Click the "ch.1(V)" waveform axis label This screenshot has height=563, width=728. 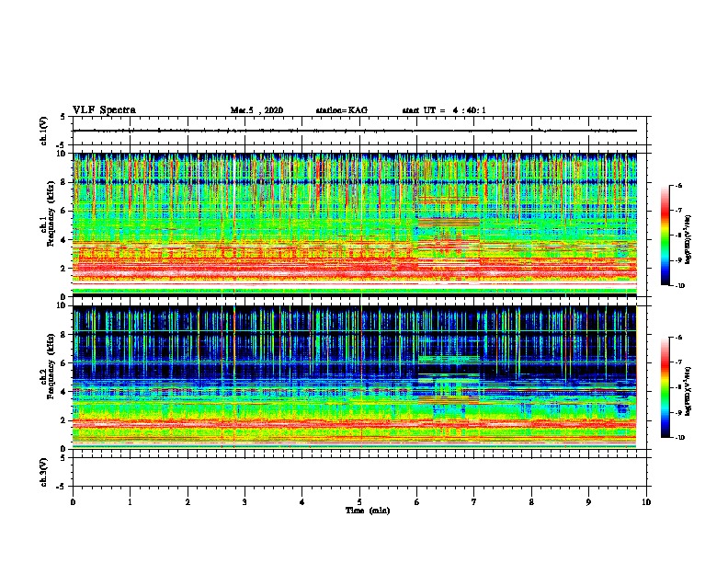point(43,131)
